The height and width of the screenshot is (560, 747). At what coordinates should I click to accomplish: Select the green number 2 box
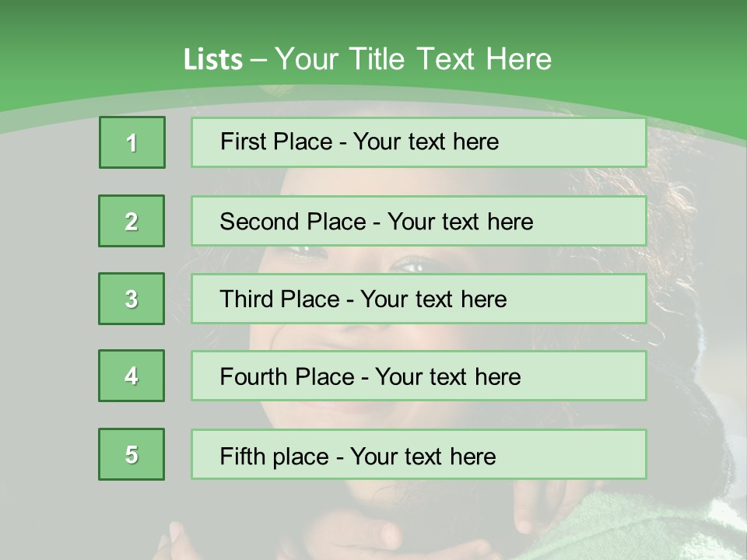132,221
